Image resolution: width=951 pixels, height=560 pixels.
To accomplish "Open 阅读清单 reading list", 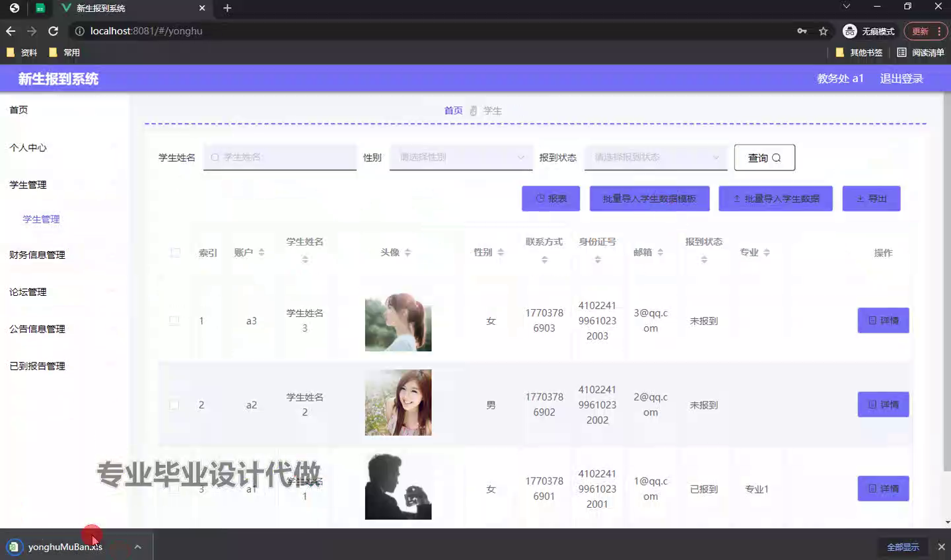I will (x=920, y=52).
